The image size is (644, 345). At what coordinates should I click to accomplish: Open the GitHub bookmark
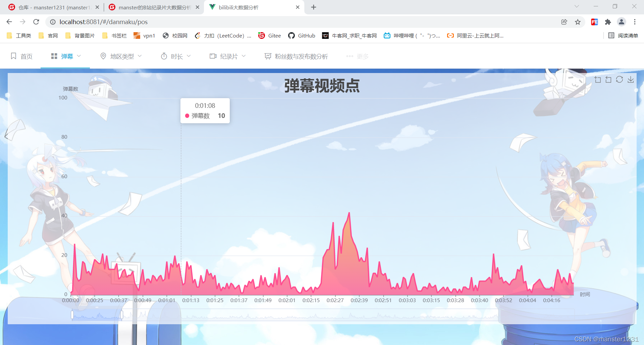click(x=302, y=36)
